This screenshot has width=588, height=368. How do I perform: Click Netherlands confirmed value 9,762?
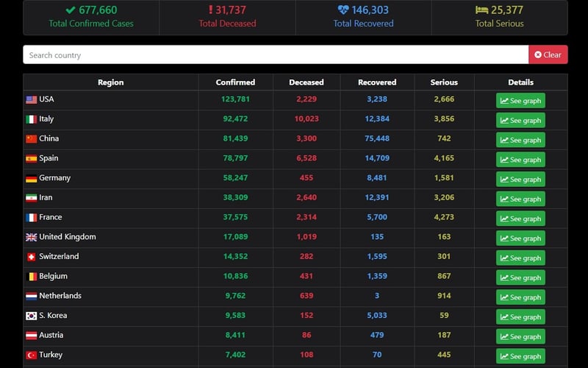(x=235, y=296)
